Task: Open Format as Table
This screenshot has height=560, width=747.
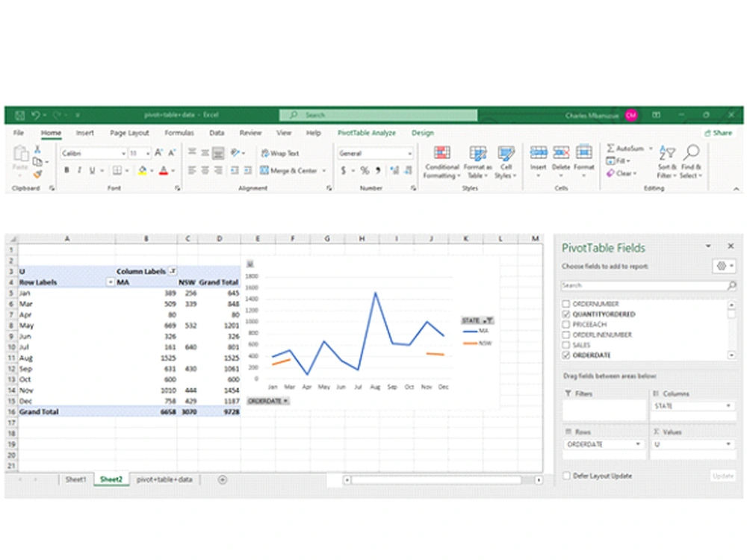Action: click(478, 162)
